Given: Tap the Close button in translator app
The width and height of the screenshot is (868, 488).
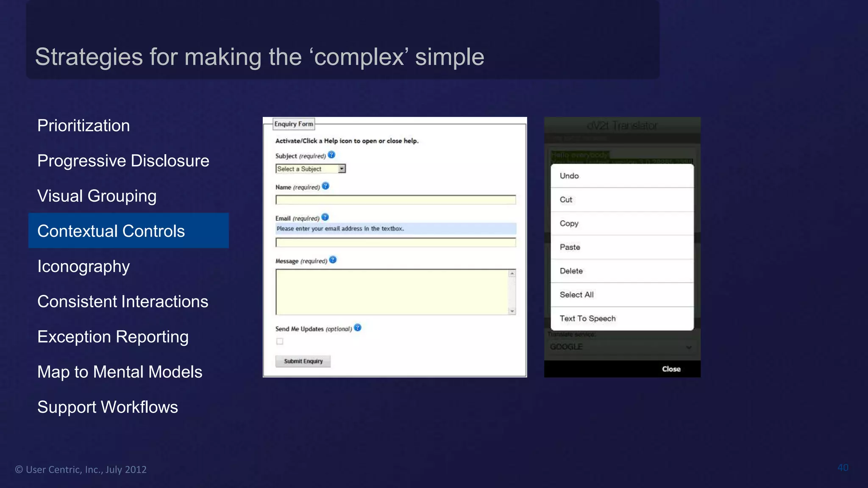Looking at the screenshot, I should click(671, 369).
